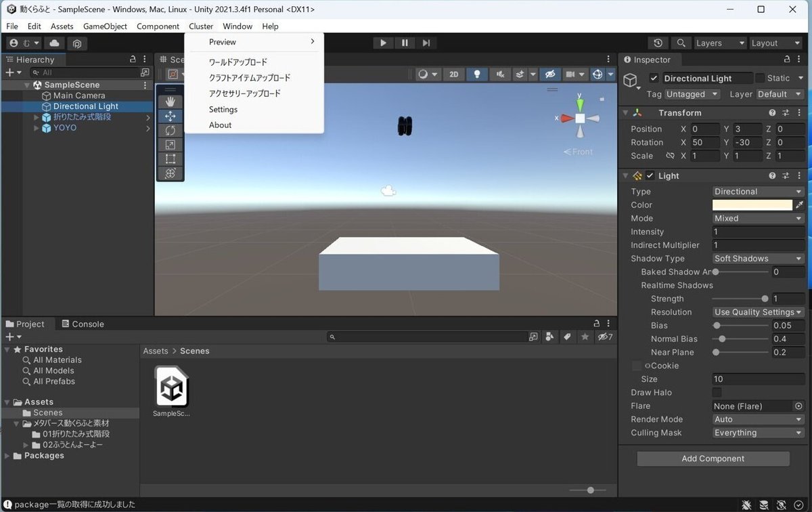The width and height of the screenshot is (812, 512).
Task: Enable the Static checkbox
Action: (x=760, y=78)
